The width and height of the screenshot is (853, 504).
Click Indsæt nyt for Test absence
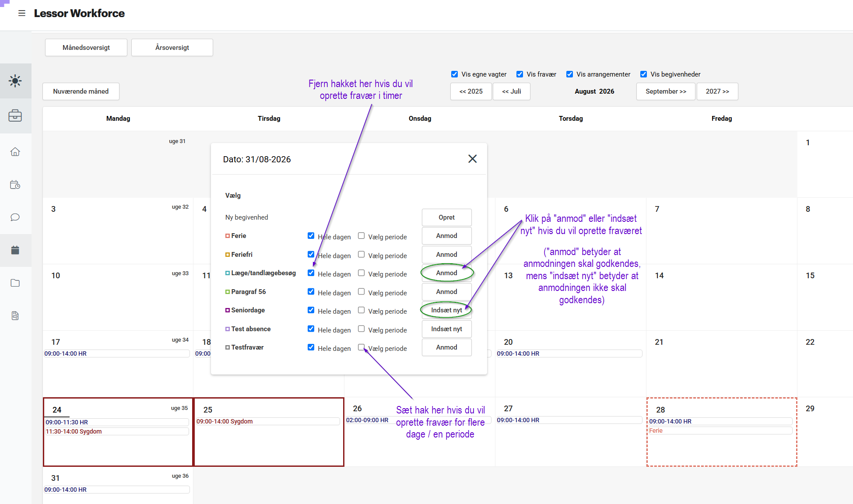coord(446,329)
